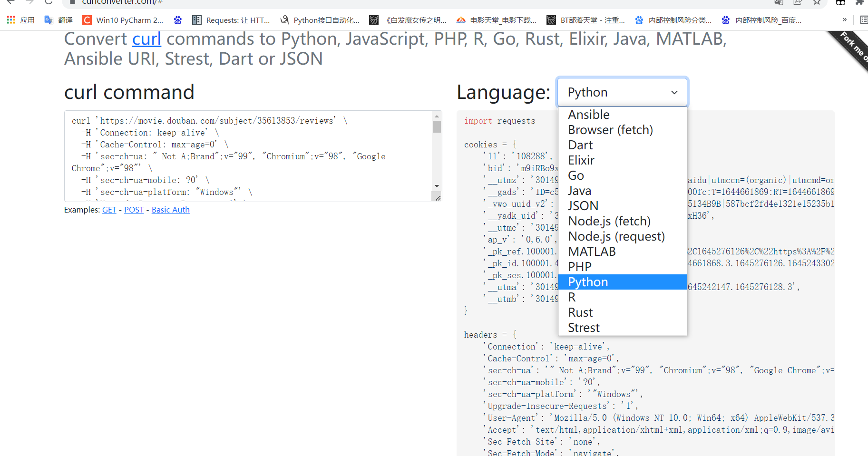Click the curl hyperlink in the heading

(x=146, y=39)
